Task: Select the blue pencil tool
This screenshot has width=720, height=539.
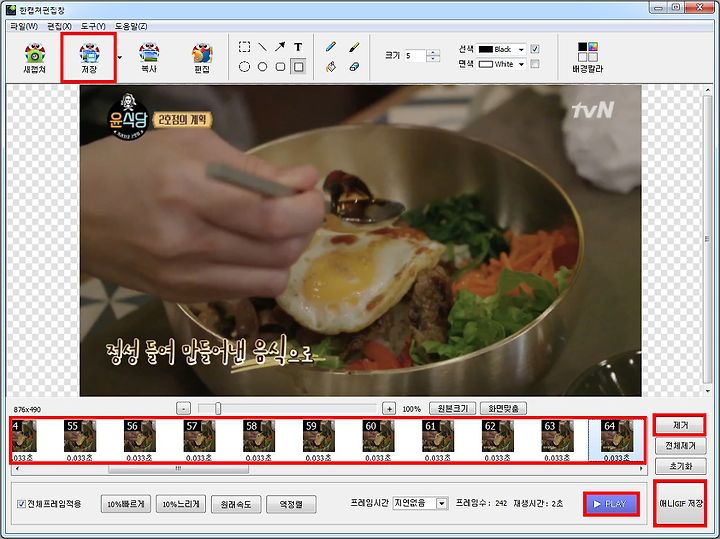Action: pyautogui.click(x=331, y=46)
